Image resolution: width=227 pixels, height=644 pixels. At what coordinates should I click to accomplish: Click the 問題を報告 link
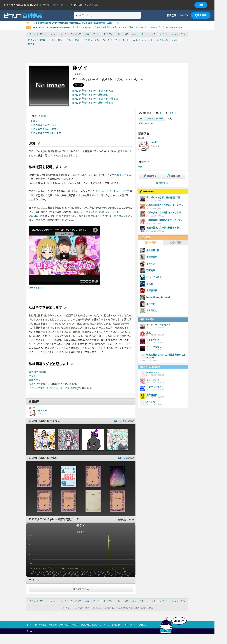point(162,183)
